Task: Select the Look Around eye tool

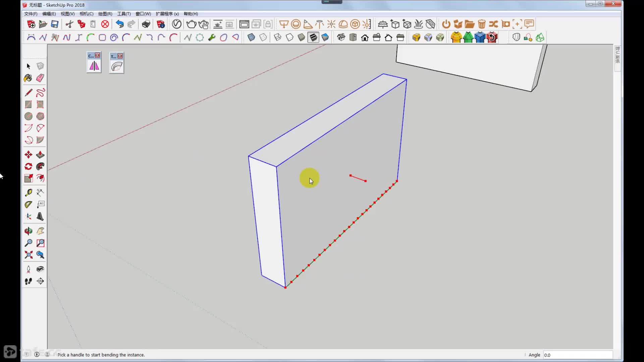Action: pyautogui.click(x=40, y=269)
